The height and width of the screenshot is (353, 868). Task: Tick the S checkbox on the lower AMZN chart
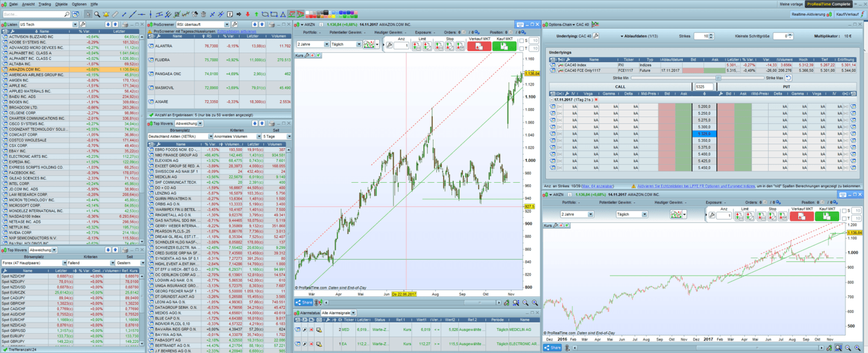click(x=844, y=211)
